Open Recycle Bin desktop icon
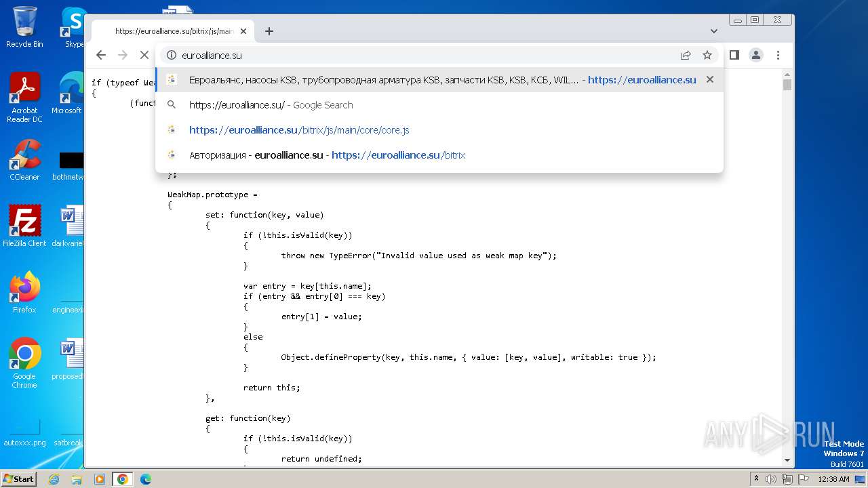Viewport: 868px width, 488px height. [24, 27]
